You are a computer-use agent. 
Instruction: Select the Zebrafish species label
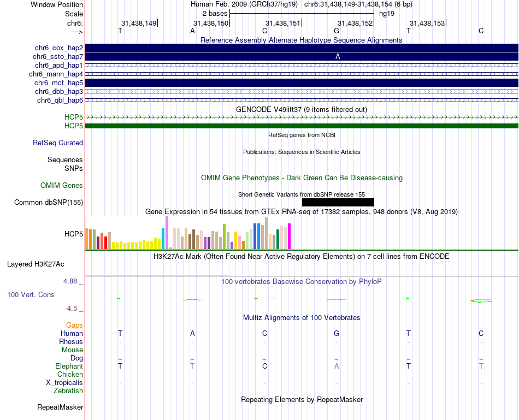68,391
